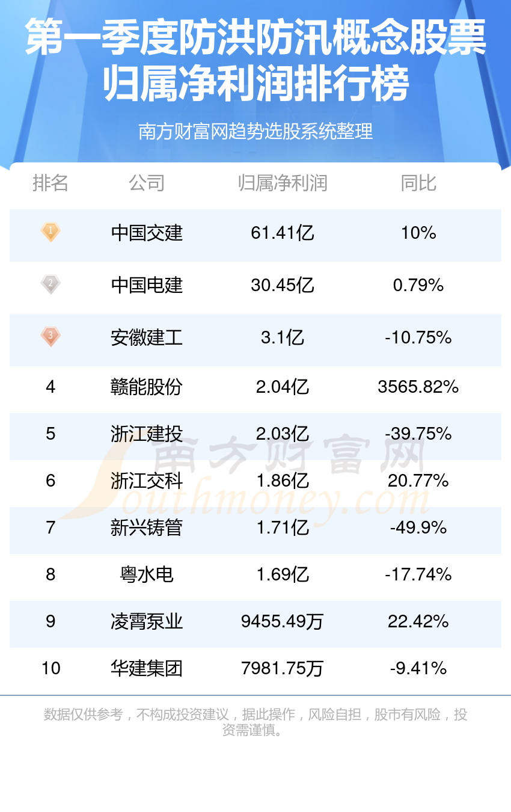The image size is (511, 812).
Task: Select 粤水电 in the ranking
Action: click(147, 574)
